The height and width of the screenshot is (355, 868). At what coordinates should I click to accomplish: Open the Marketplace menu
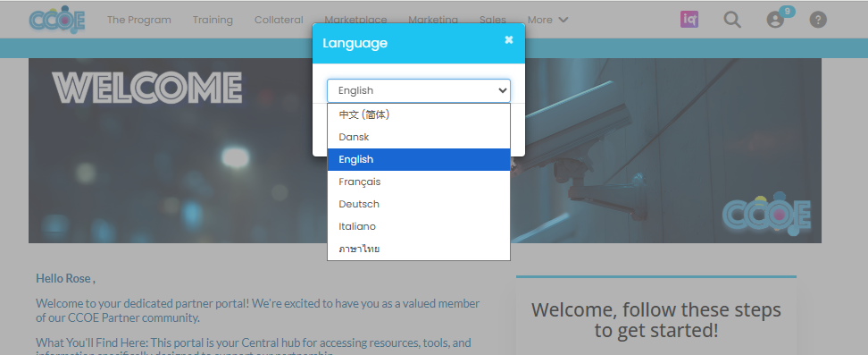(355, 20)
